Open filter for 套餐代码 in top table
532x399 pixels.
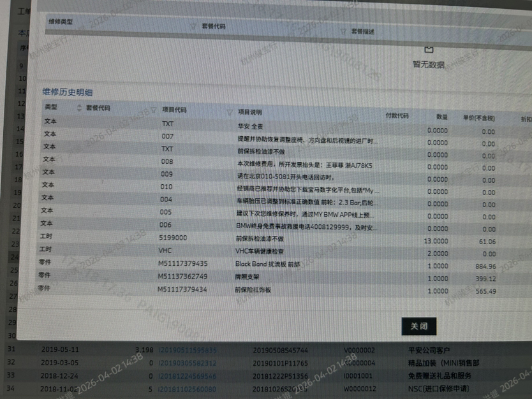[x=344, y=30]
